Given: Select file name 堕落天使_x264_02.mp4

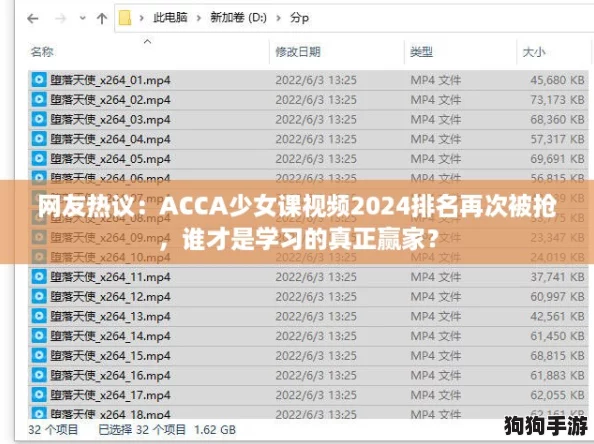Looking at the screenshot, I should [x=110, y=100].
